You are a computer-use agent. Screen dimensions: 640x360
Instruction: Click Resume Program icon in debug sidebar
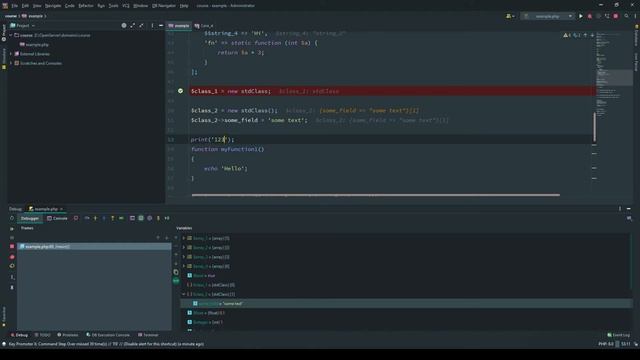12,229
